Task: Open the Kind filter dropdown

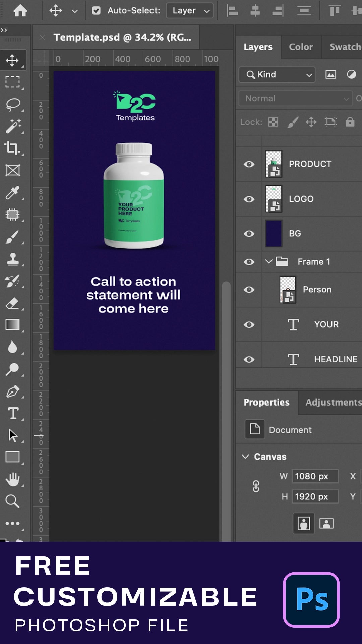Action: coord(277,74)
